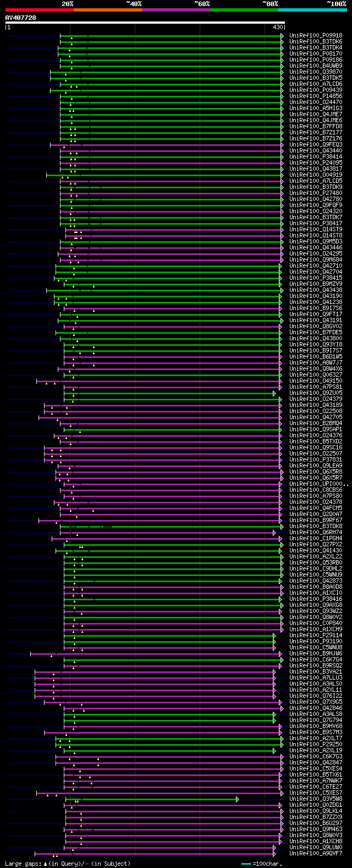
Task: Open hit UniRef100_B4UWB9
Action: pos(316,66)
